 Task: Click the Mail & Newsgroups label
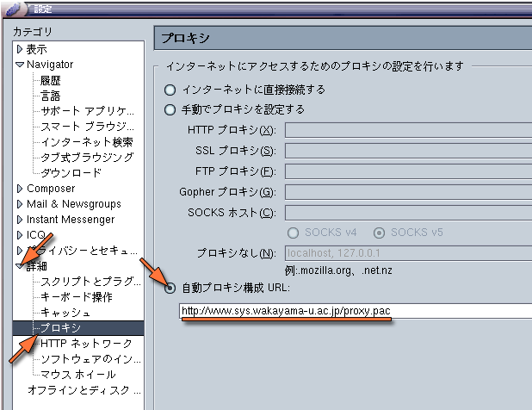click(74, 204)
